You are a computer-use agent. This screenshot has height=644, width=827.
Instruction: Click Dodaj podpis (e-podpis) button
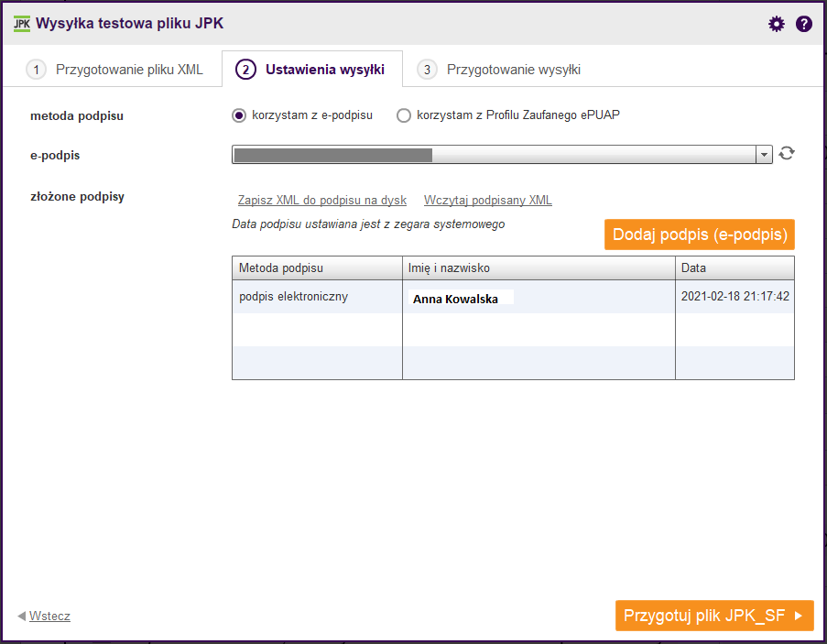pos(700,235)
